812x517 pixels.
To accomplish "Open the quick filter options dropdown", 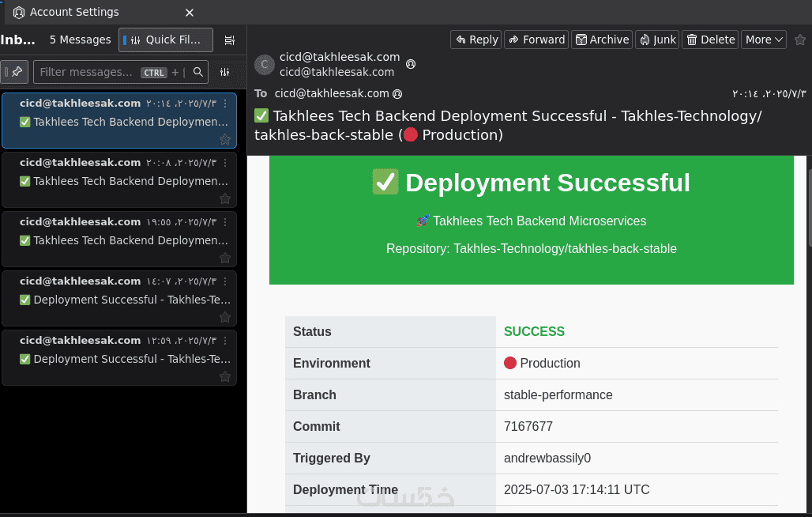I will [x=225, y=72].
